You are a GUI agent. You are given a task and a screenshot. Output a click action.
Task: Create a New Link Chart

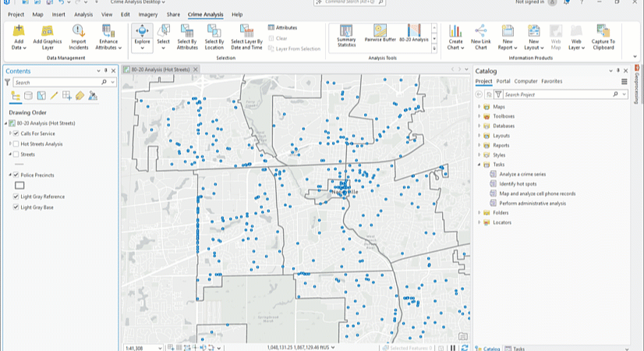point(480,37)
